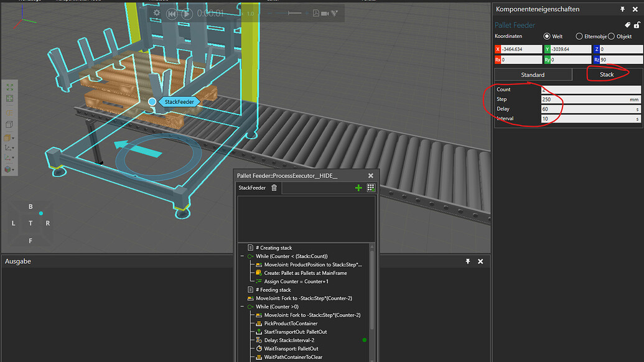This screenshot has height=362, width=644.
Task: Select the Welt coordinates radio button
Action: click(548, 37)
